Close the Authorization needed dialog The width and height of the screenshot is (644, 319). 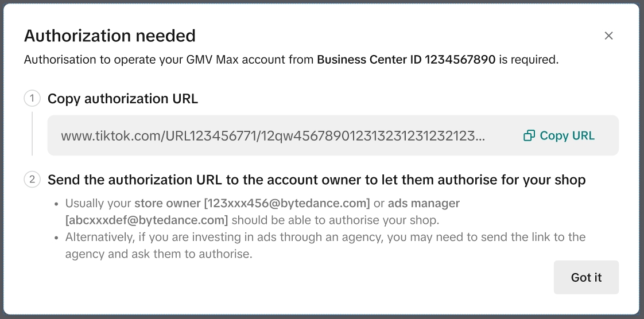coord(609,36)
